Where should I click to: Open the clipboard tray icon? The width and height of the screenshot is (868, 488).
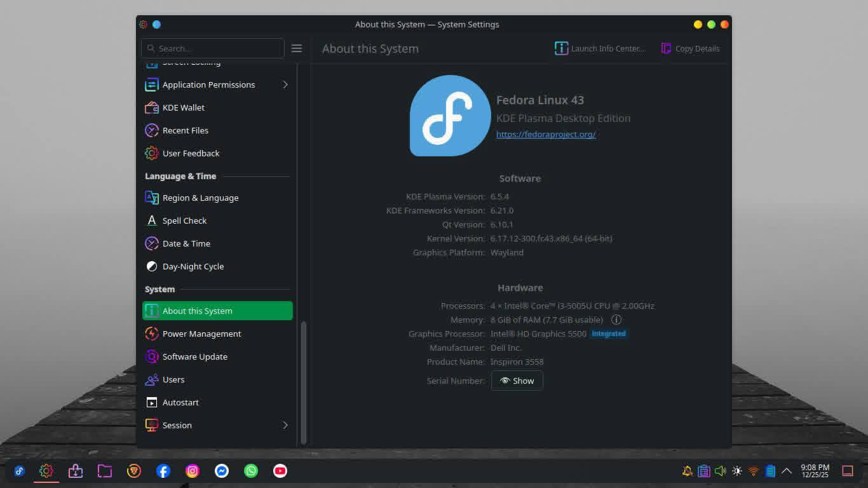pos(704,471)
